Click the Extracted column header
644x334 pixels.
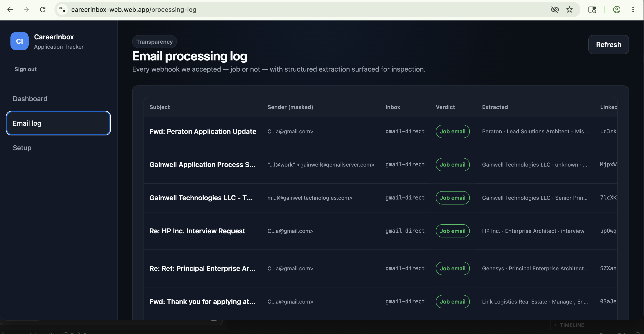495,107
